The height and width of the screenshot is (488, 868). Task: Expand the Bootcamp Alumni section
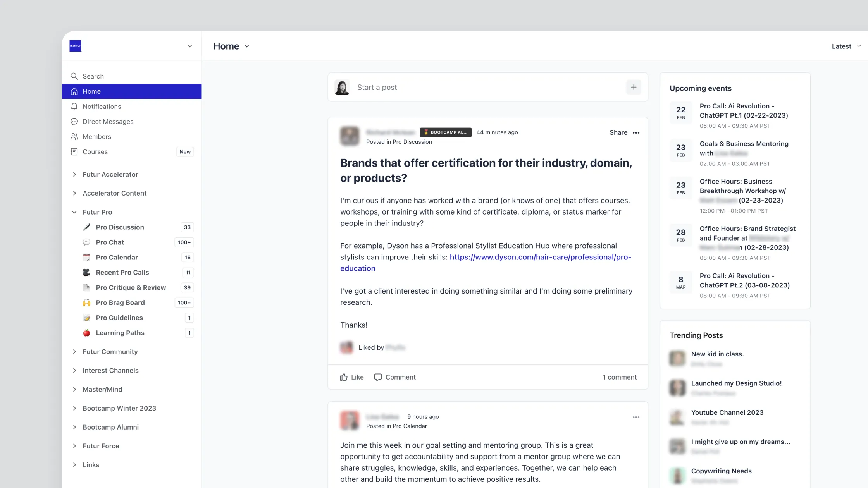pos(74,427)
